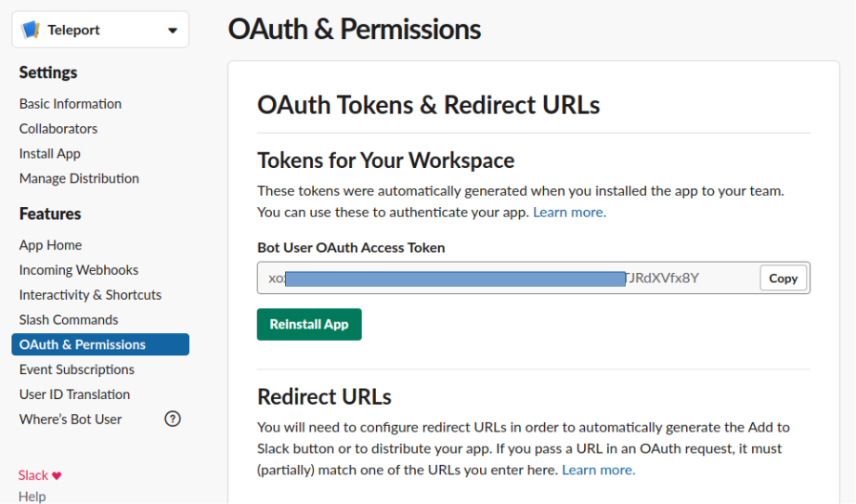Click the Slack heart icon
The height and width of the screenshot is (504, 856).
point(57,475)
